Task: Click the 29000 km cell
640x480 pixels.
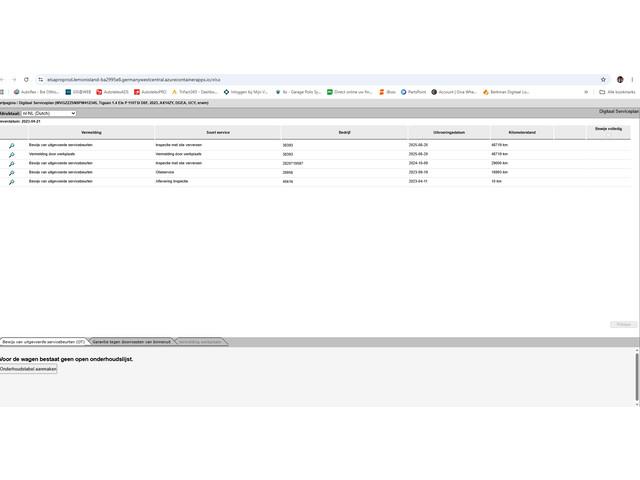Action: pyautogui.click(x=499, y=163)
